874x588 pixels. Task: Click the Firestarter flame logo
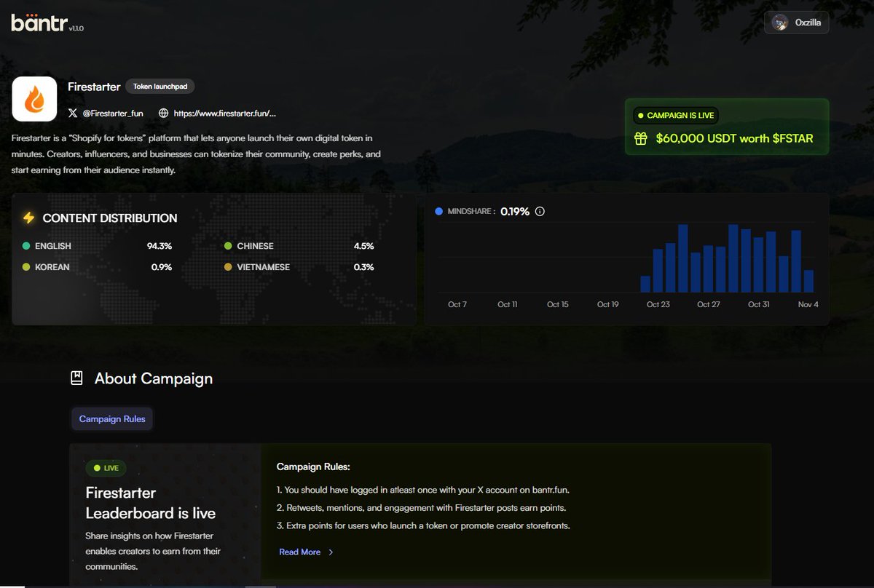point(34,99)
